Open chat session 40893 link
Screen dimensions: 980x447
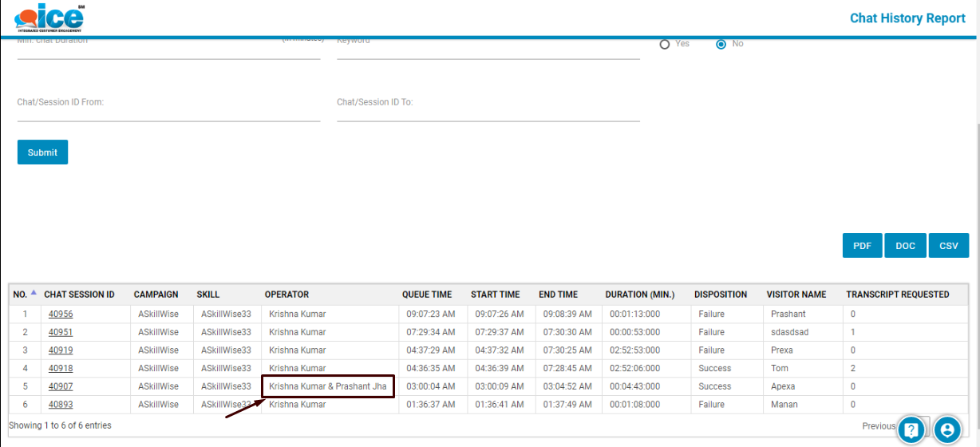(61, 405)
